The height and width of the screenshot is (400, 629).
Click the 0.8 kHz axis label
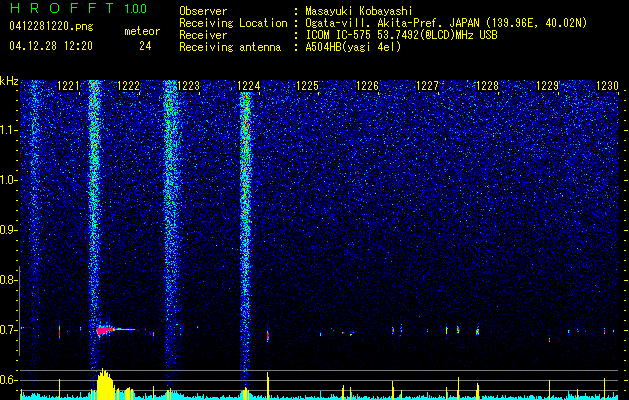(x=8, y=280)
